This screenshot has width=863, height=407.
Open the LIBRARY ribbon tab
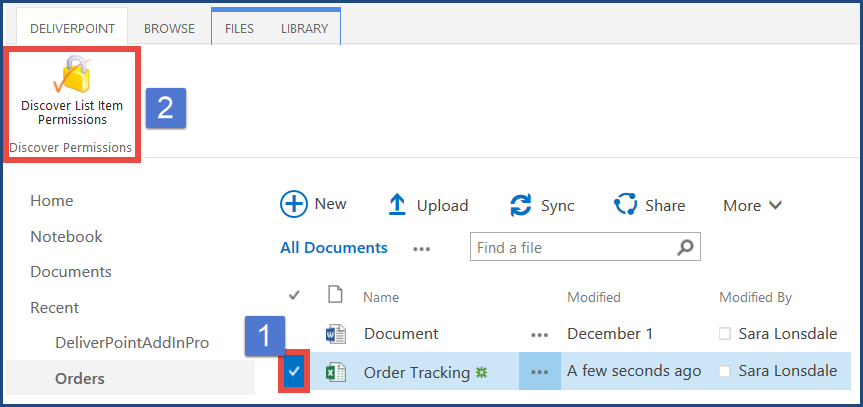[x=304, y=29]
